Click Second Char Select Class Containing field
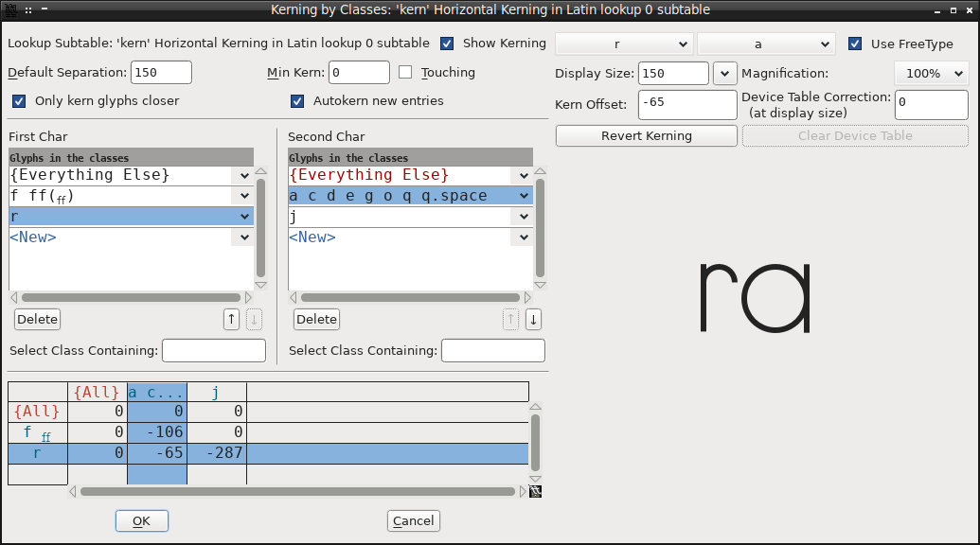This screenshot has height=545, width=980. 493,351
